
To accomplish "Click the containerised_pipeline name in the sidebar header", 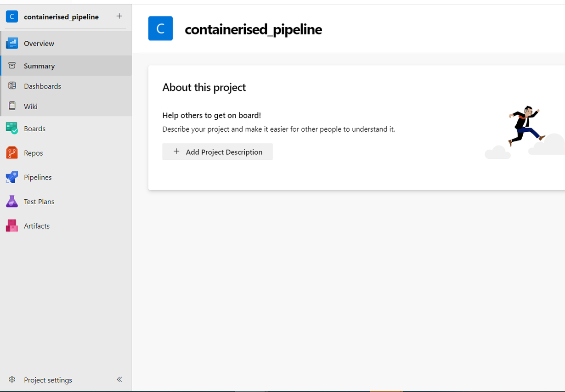I will point(61,17).
